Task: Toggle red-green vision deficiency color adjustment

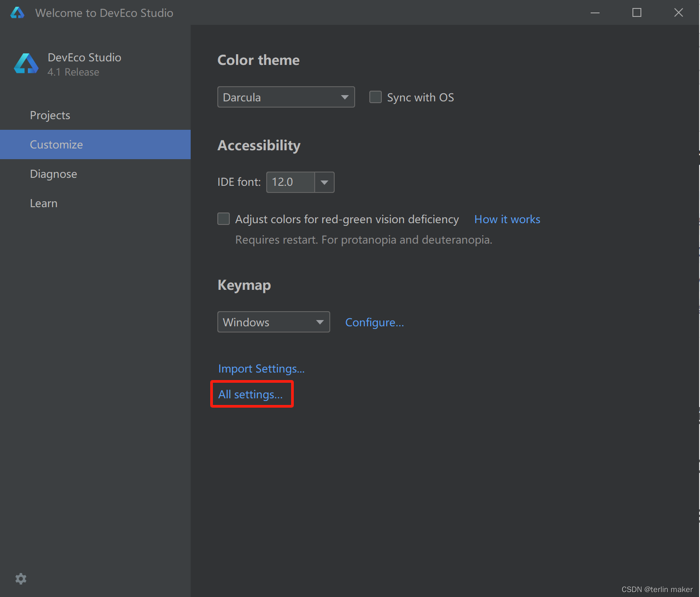Action: 224,219
